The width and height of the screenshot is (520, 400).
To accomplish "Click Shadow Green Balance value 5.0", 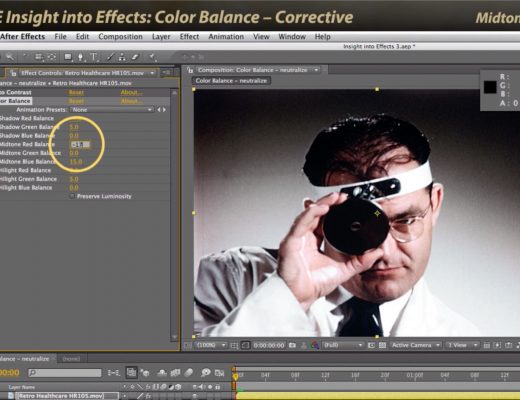I will click(x=74, y=127).
